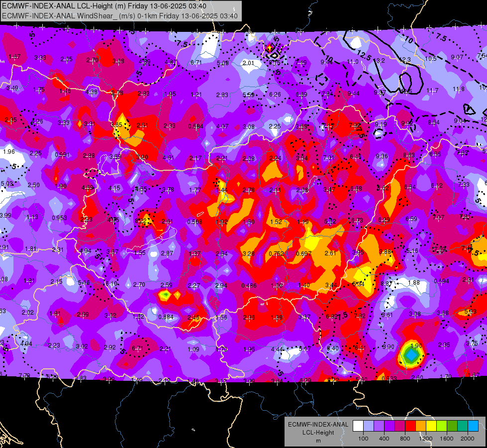Viewport: 487px width, 448px height.
Task: Click grid value 5.34
Action: tap(359, 284)
